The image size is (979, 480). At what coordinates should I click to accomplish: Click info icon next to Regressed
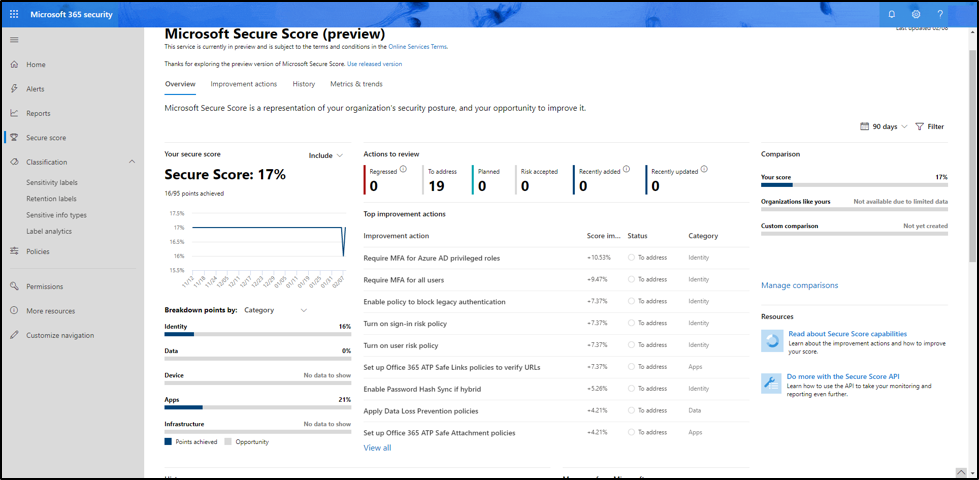pos(403,169)
